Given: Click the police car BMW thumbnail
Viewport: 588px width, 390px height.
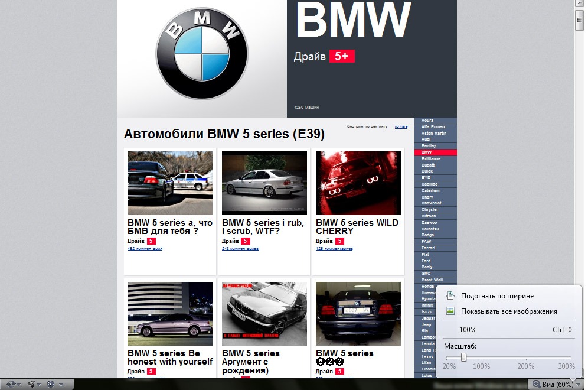Looking at the screenshot, I should pyautogui.click(x=170, y=183).
